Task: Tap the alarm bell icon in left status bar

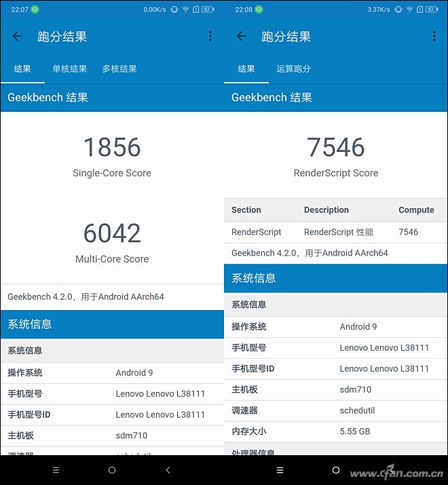Action: pos(174,9)
